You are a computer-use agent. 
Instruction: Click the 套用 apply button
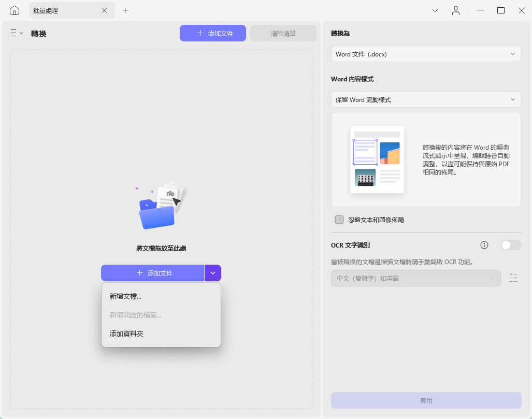(x=426, y=400)
